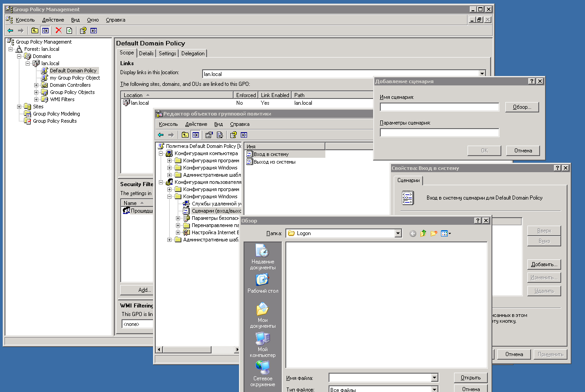585x392 pixels.
Task: Toggle console tree in Редактор объектов toolbar
Action: (195, 135)
